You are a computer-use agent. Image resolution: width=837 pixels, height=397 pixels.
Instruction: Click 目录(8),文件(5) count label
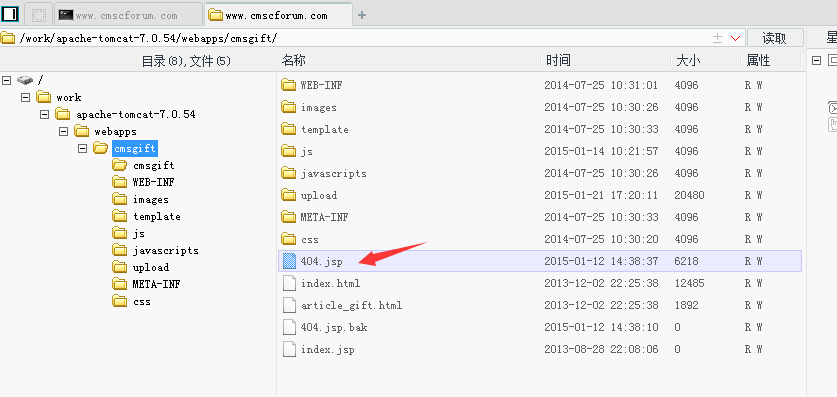coord(186,61)
